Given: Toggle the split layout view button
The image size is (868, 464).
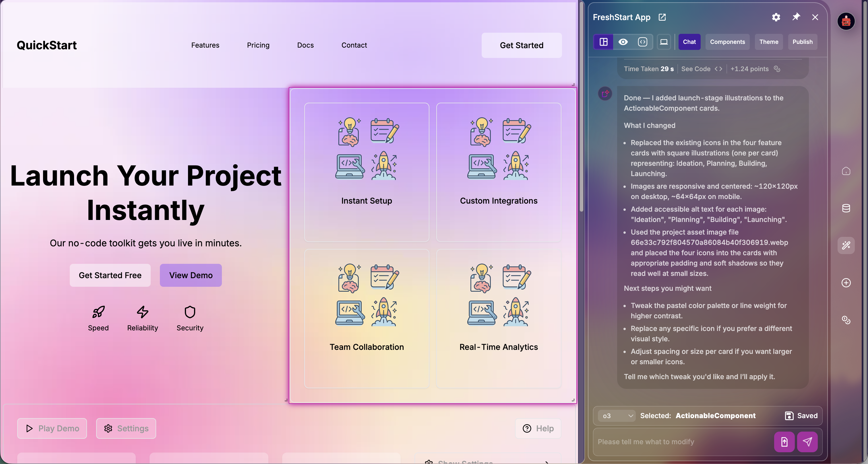Looking at the screenshot, I should (x=603, y=42).
